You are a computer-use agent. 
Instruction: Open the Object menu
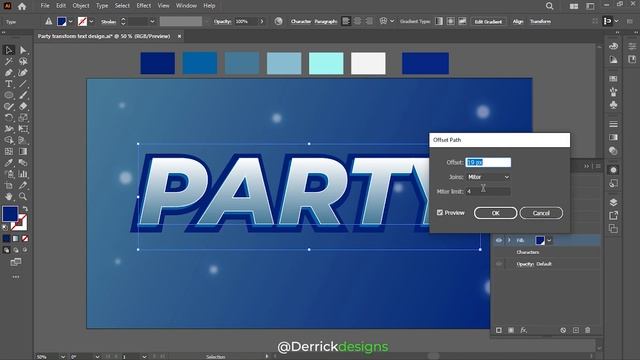[81, 6]
